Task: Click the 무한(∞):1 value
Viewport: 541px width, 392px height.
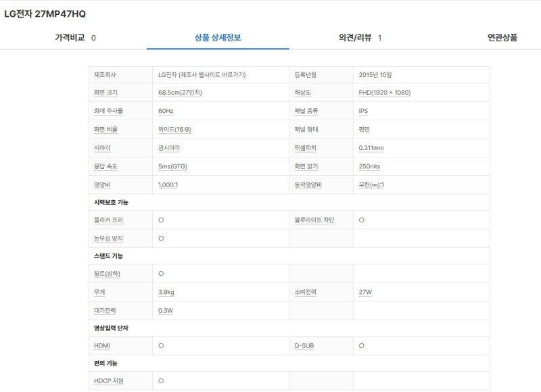Action: click(371, 185)
